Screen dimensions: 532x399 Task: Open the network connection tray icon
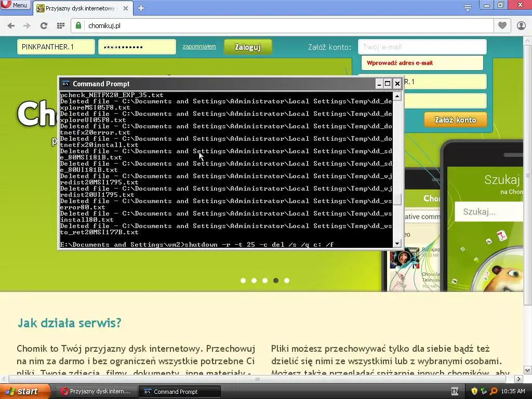click(x=484, y=392)
